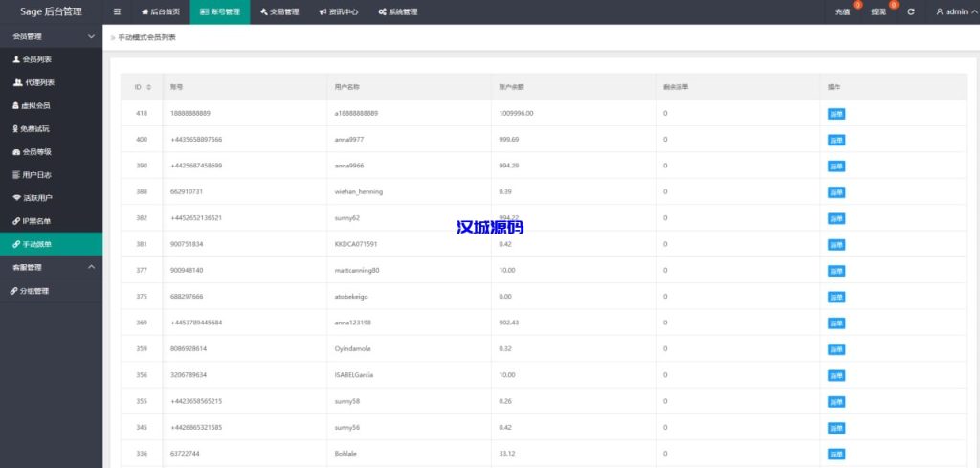Open 会员列表 from the sidebar

tap(36, 59)
